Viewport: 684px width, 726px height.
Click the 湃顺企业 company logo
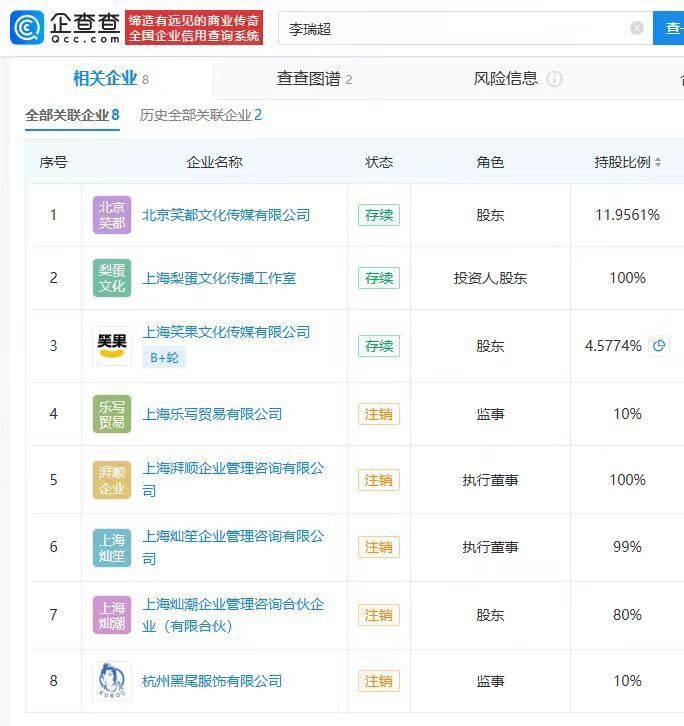112,480
